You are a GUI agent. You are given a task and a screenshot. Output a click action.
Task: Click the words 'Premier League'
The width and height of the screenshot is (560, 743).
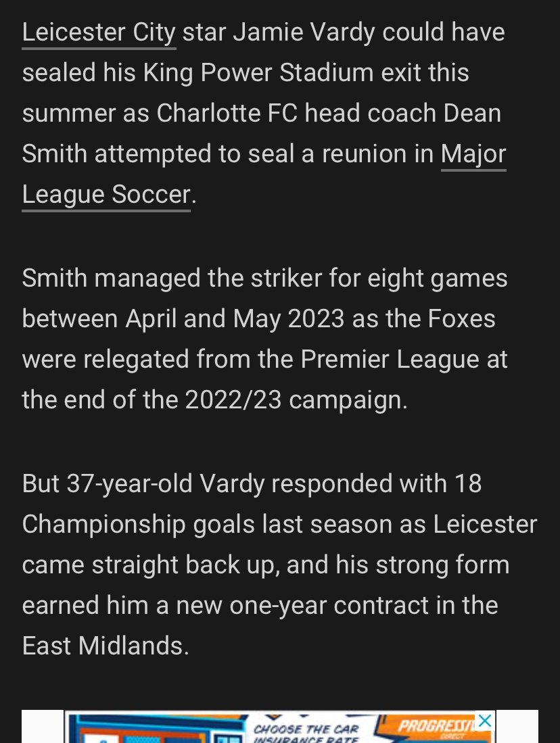tap(390, 360)
